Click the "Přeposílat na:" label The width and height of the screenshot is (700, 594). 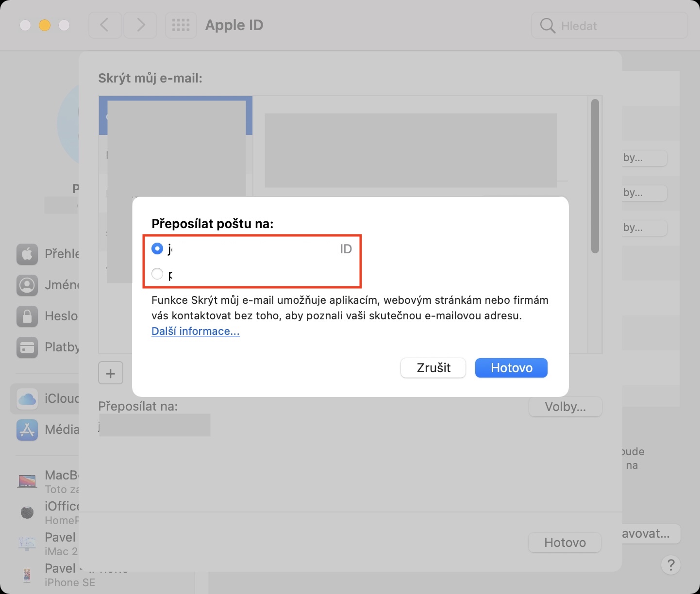click(138, 406)
